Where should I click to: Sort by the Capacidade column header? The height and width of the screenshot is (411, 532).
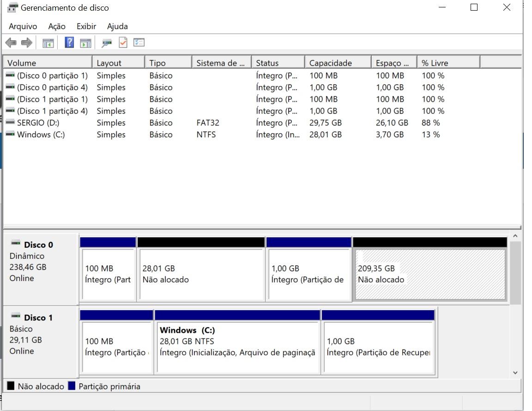pos(338,63)
